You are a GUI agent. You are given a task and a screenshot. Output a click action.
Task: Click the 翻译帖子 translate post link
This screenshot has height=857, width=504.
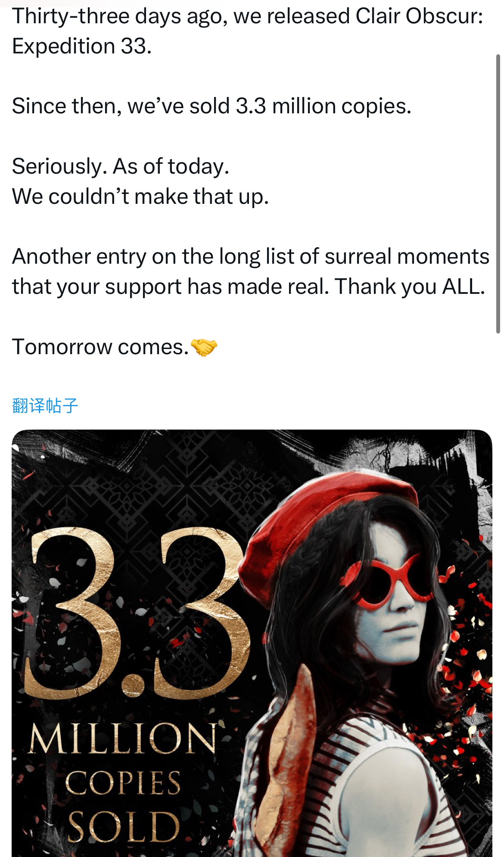[x=45, y=405]
